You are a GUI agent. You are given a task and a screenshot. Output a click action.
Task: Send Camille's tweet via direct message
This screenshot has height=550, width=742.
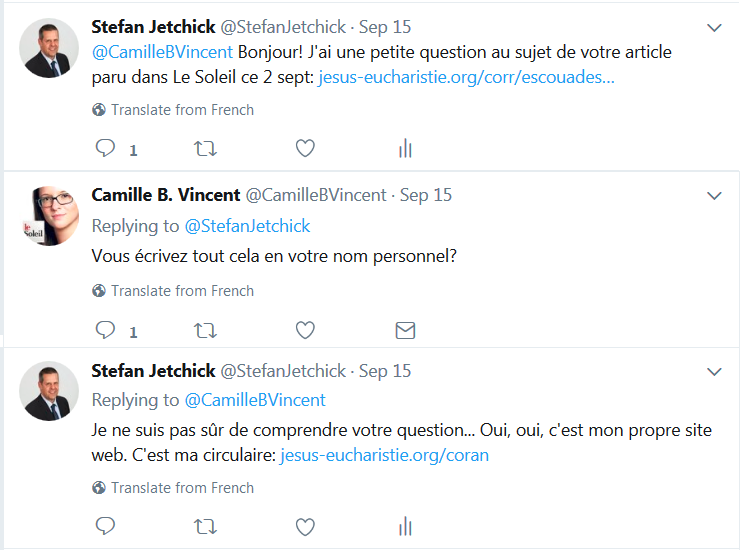point(405,330)
